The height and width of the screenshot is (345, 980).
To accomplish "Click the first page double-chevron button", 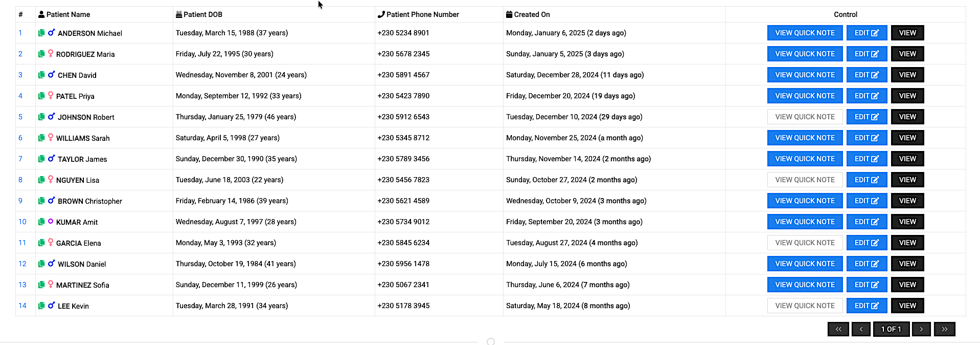I will coord(838,329).
